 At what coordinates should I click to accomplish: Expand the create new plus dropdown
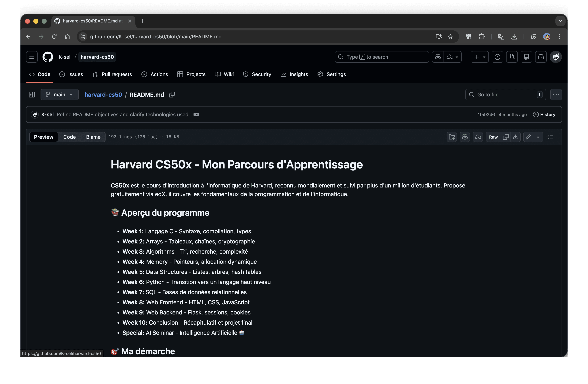click(x=480, y=57)
